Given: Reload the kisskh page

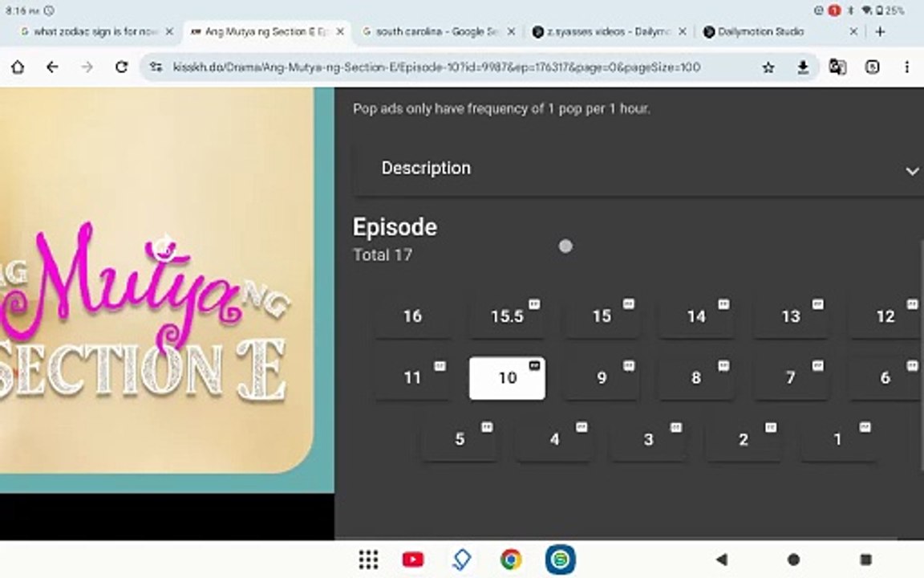Looking at the screenshot, I should click(x=121, y=67).
